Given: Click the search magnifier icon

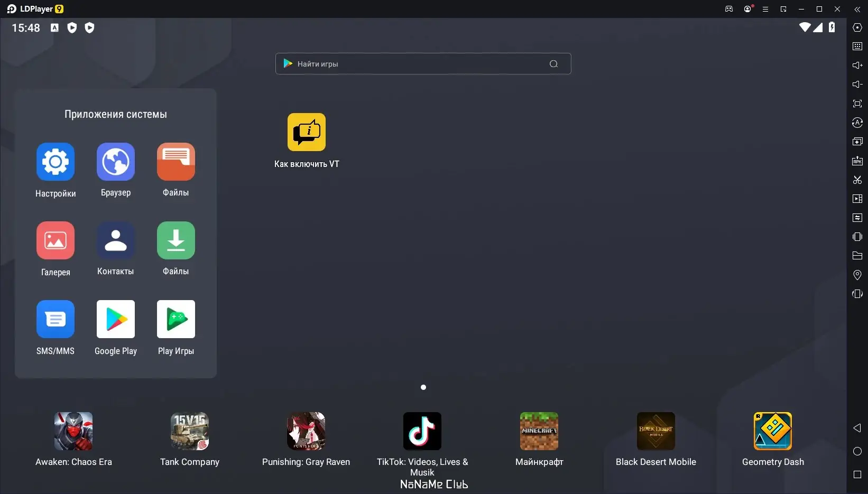Looking at the screenshot, I should [553, 64].
